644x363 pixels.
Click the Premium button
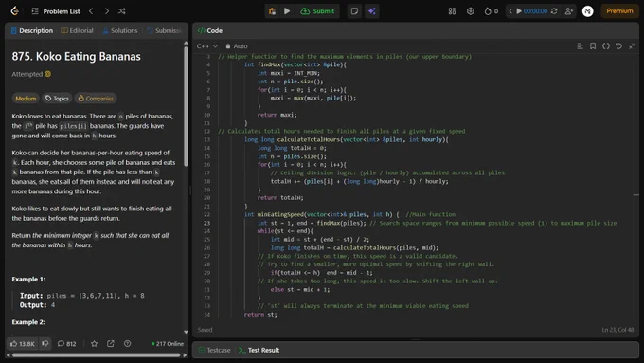pyautogui.click(x=619, y=11)
